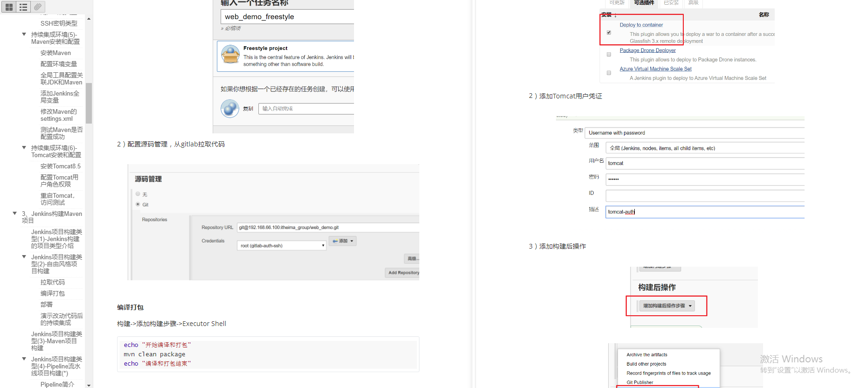Go to 添加Jenkins全局变量 outline entry

[x=60, y=97]
